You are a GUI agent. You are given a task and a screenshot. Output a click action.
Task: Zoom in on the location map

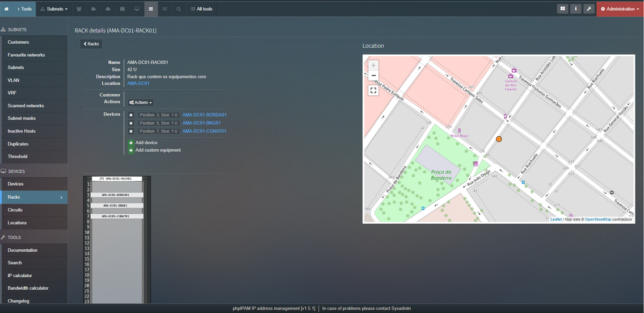click(373, 65)
